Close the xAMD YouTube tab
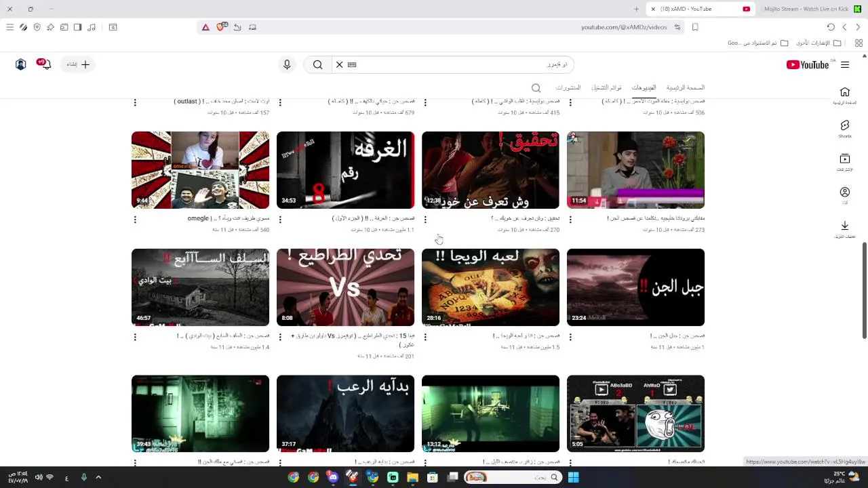Image resolution: width=868 pixels, height=488 pixels. pyautogui.click(x=653, y=9)
